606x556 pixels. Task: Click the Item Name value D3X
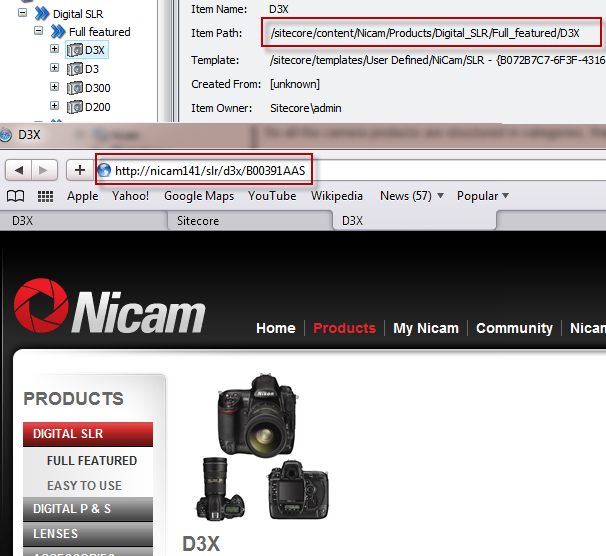[279, 9]
